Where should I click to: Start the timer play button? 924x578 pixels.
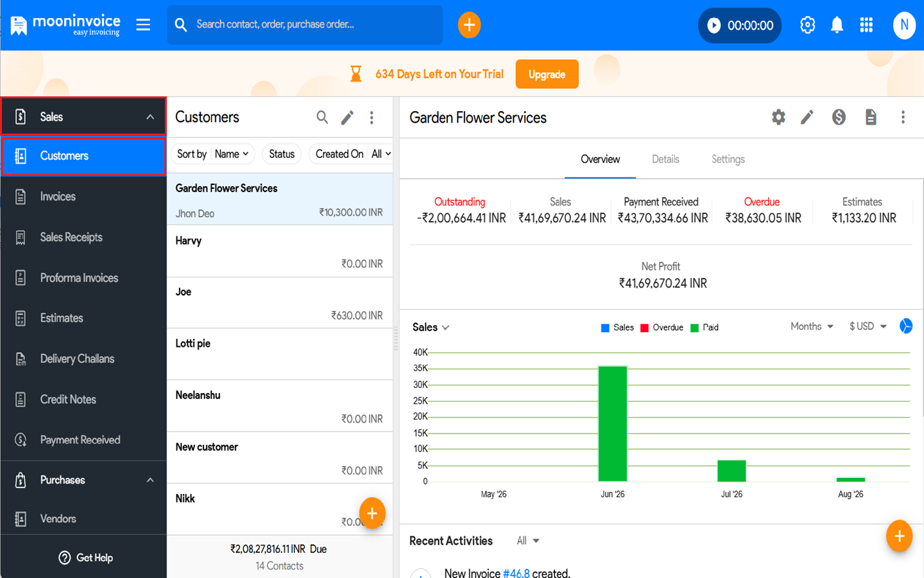(x=714, y=26)
